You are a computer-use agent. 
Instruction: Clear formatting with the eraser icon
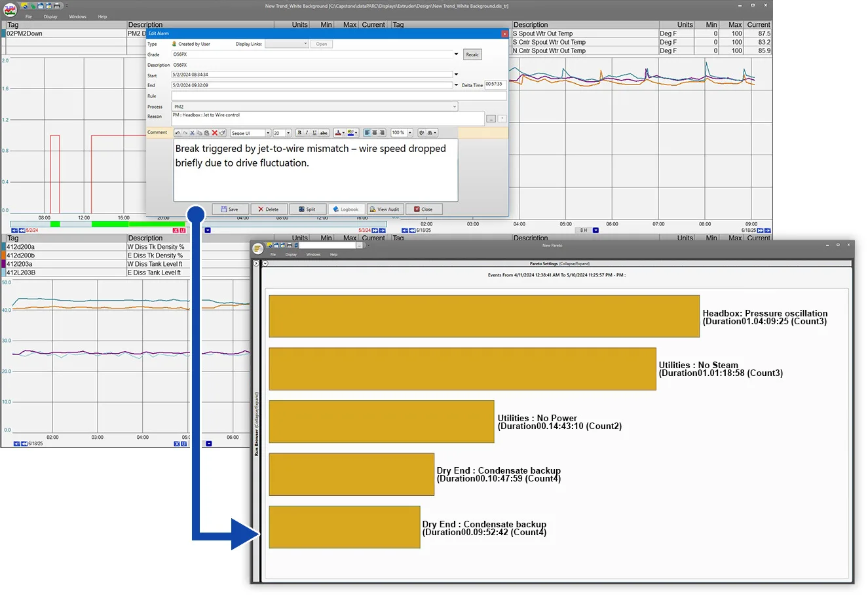(x=222, y=133)
